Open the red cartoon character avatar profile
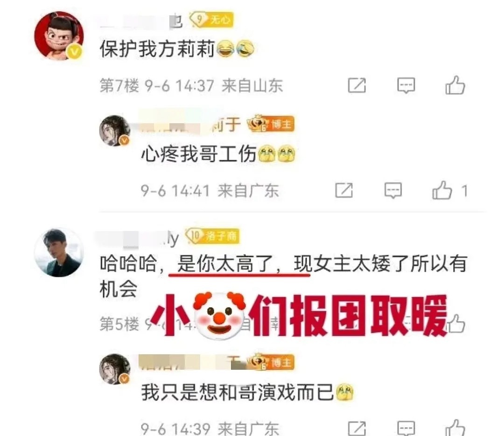This screenshot has width=504, height=436. click(x=59, y=35)
